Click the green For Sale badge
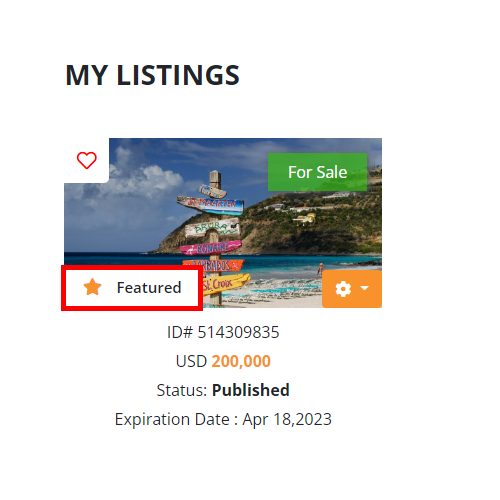The width and height of the screenshot is (500, 500). (317, 172)
